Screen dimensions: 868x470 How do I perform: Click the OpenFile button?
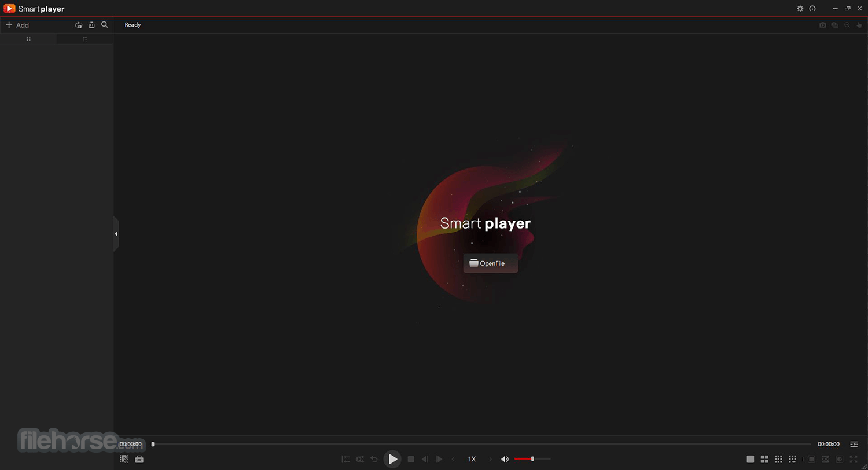tap(490, 263)
